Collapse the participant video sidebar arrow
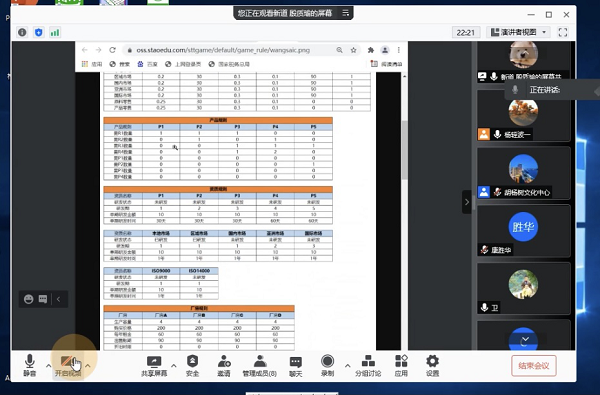600x395 pixels. tap(467, 202)
